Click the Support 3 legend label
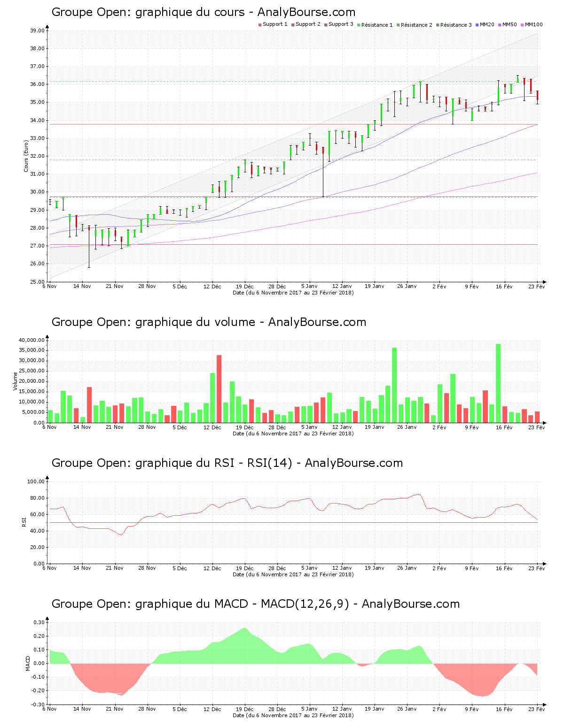 (x=341, y=24)
